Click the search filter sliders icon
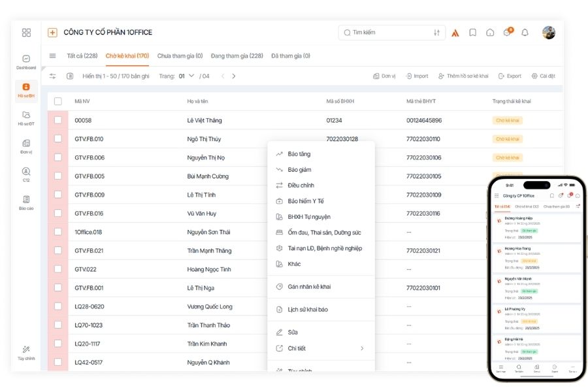This screenshot has height=392, width=588. click(436, 33)
